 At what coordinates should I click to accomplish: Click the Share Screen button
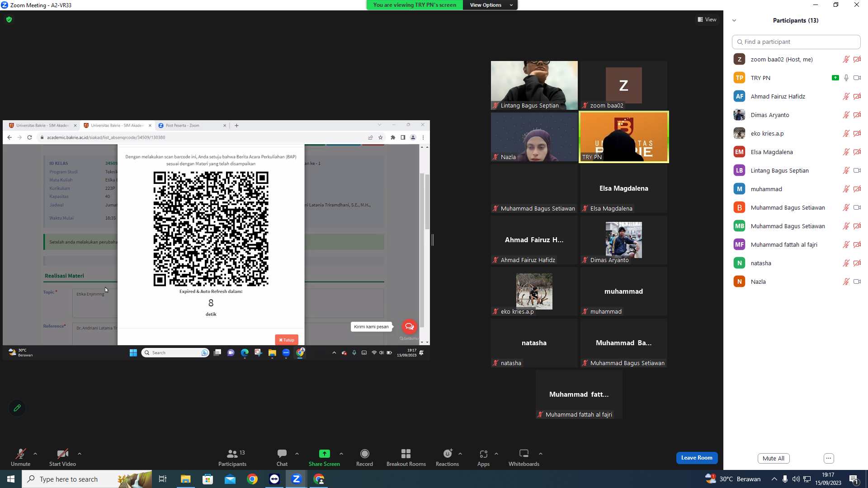coord(324,457)
